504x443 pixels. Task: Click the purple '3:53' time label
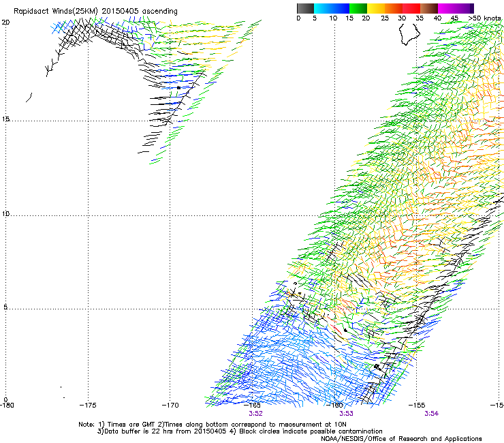(346, 414)
